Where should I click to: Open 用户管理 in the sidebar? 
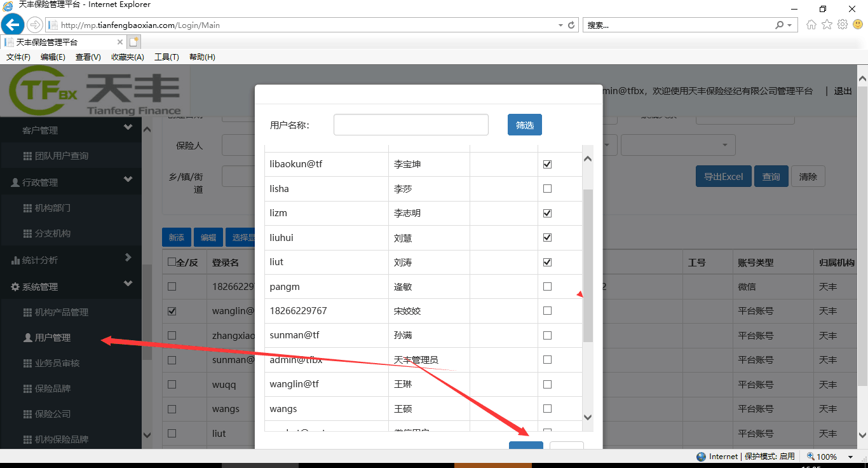[x=52, y=338]
